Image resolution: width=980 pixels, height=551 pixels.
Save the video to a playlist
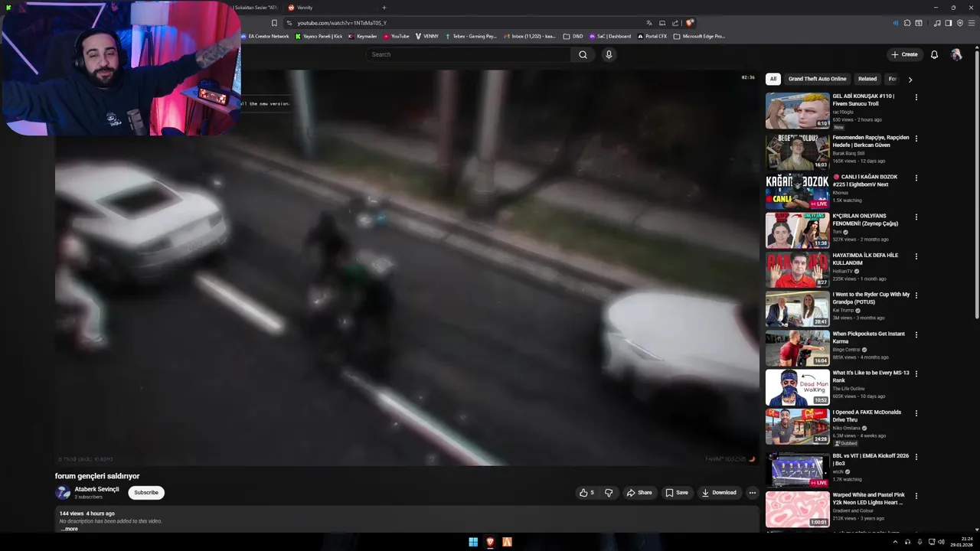[x=677, y=493]
